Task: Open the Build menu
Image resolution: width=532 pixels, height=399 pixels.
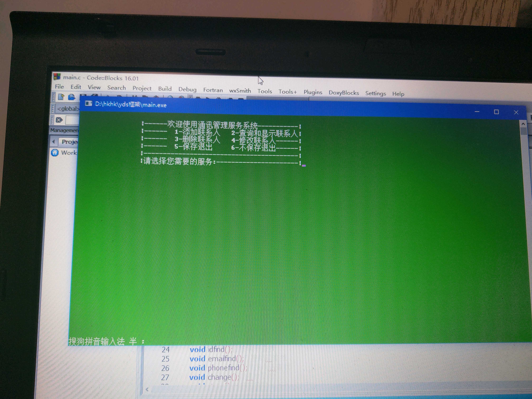Action: 165,89
